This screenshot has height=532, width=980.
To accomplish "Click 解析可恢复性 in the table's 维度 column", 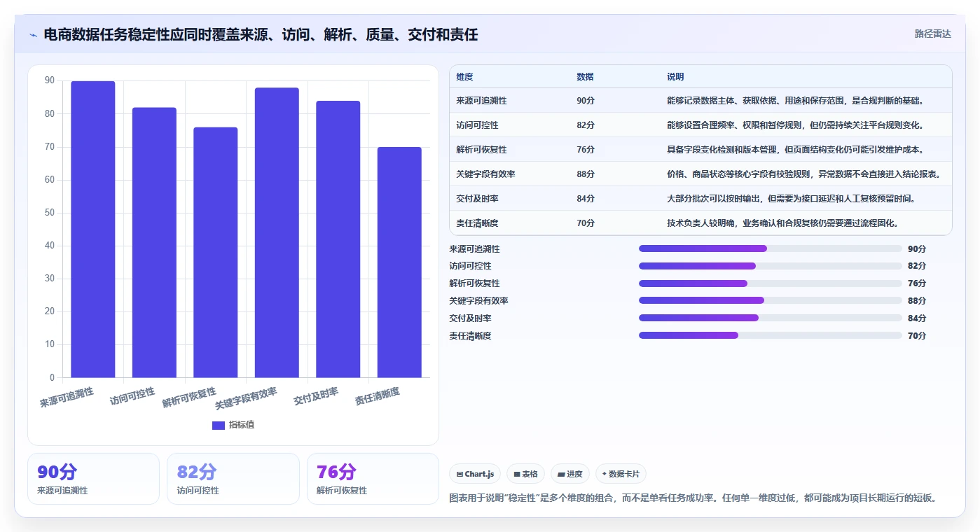I will [x=481, y=150].
